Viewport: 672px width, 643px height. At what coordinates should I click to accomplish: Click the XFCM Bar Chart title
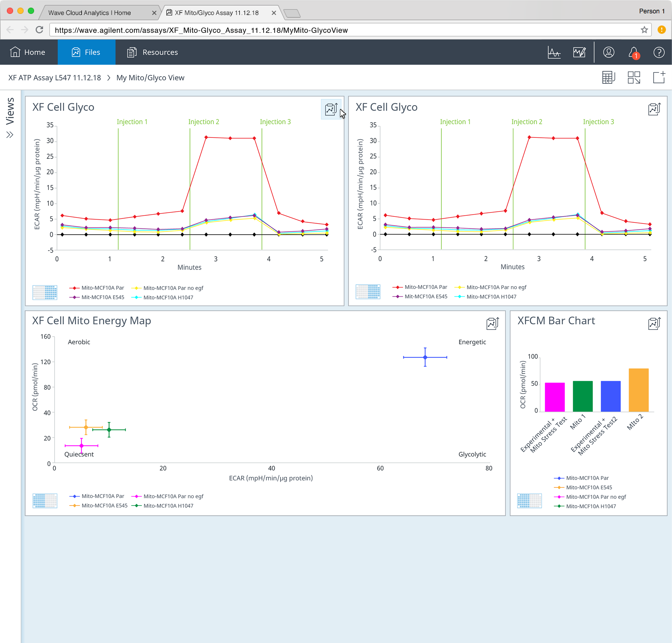click(x=556, y=320)
